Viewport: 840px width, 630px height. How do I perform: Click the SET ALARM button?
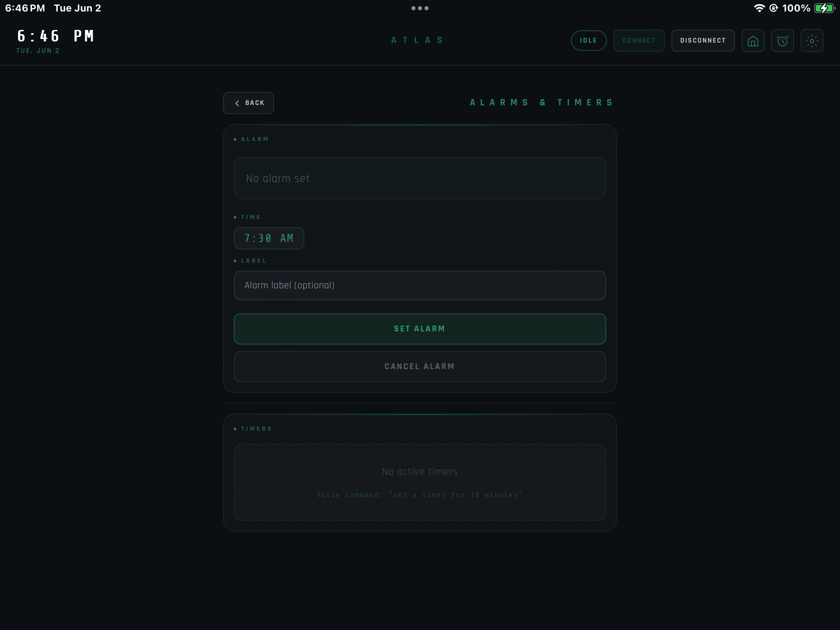[420, 329]
